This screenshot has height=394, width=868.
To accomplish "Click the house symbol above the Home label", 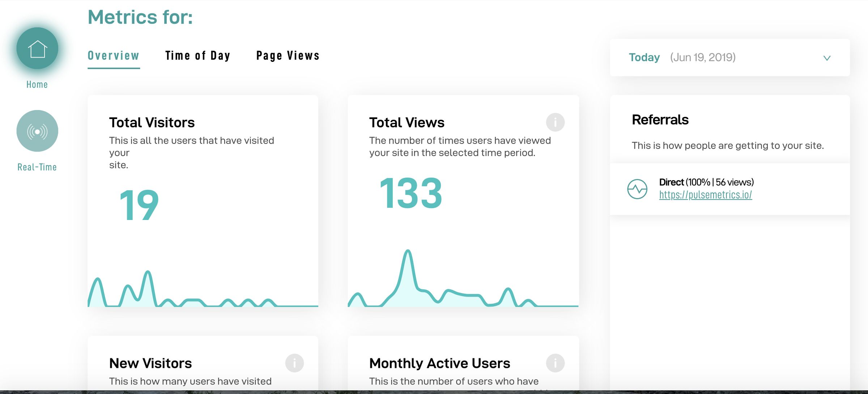I will click(37, 47).
